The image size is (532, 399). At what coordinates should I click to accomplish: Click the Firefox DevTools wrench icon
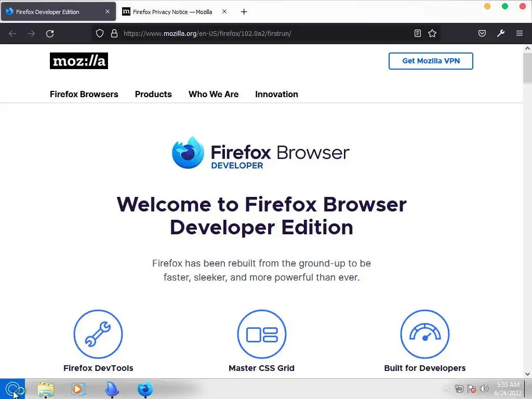click(98, 334)
